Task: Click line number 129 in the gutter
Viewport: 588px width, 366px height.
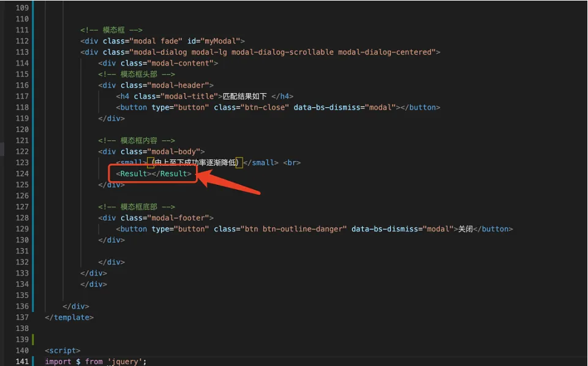Action: pyautogui.click(x=22, y=229)
